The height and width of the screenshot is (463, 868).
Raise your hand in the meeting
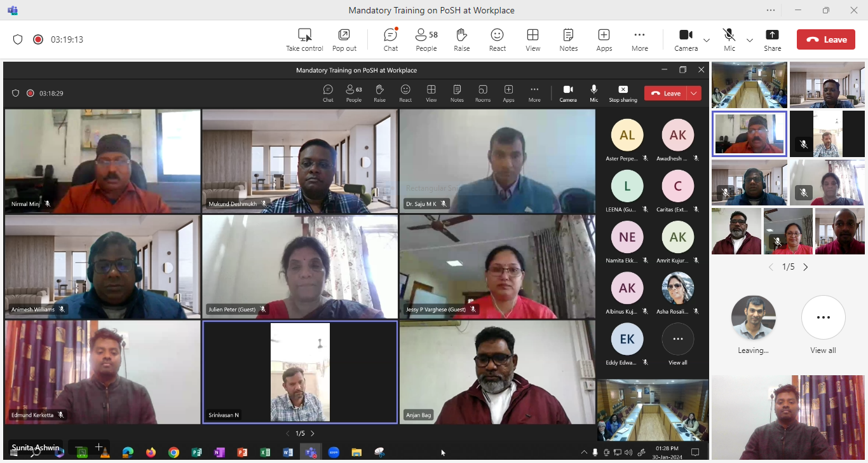pos(462,39)
